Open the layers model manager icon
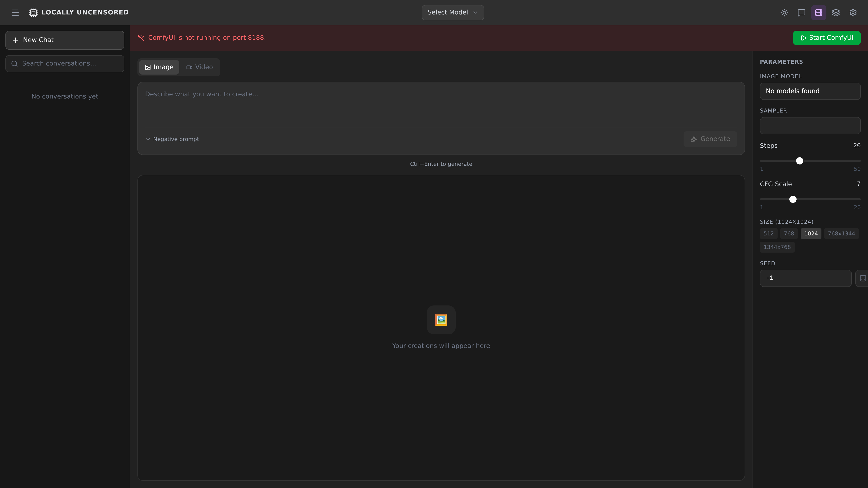This screenshot has width=868, height=488. [x=836, y=13]
